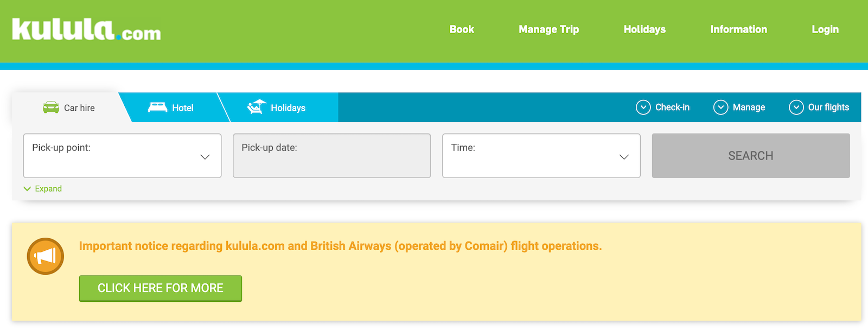Image resolution: width=868 pixels, height=336 pixels.
Task: Click the orange megaphone notice icon
Action: (45, 255)
